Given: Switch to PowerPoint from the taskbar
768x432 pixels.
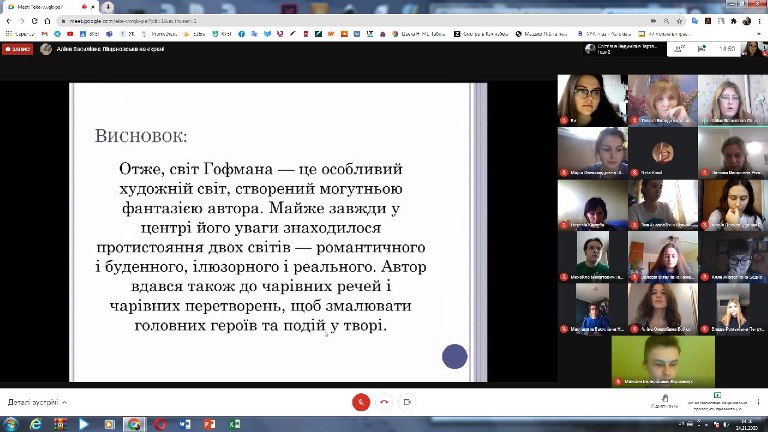Looking at the screenshot, I should coord(210,424).
